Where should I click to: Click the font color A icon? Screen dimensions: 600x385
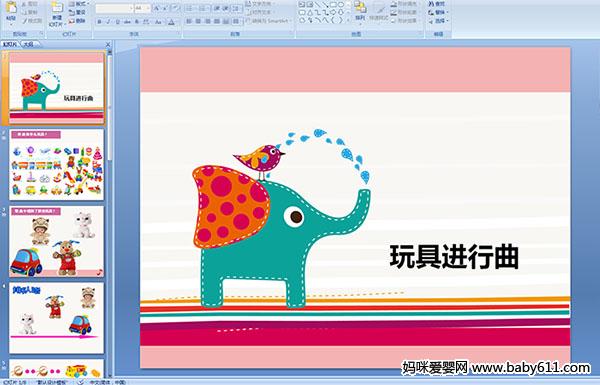172,22
